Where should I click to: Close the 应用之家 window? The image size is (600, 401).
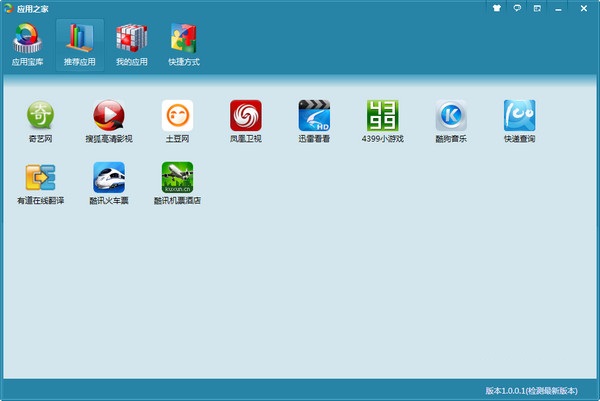[584, 8]
